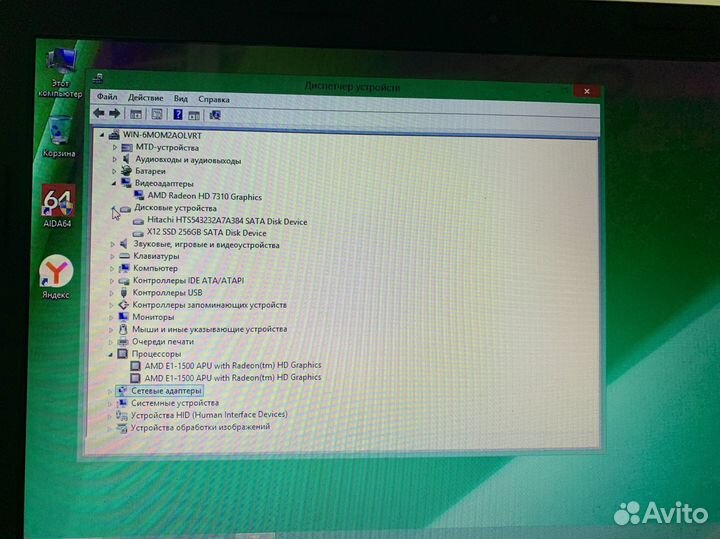Launch the Яндекс browser shortcut
The height and width of the screenshot is (539, 720).
56,277
